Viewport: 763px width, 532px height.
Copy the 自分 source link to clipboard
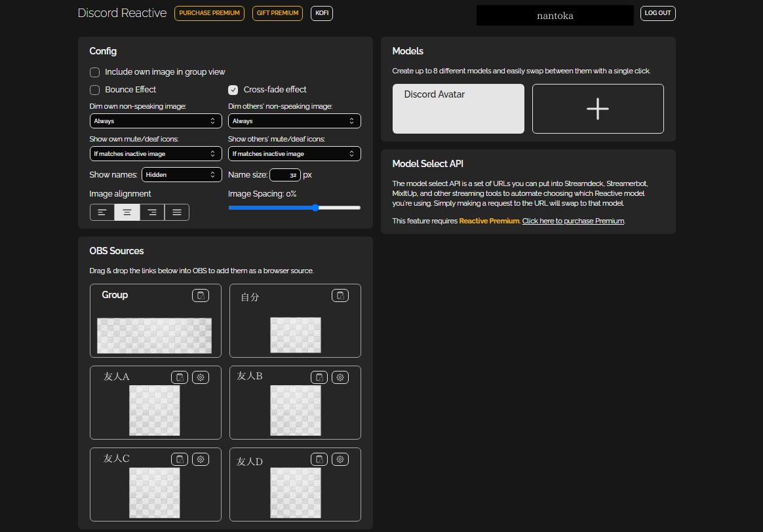coord(340,295)
